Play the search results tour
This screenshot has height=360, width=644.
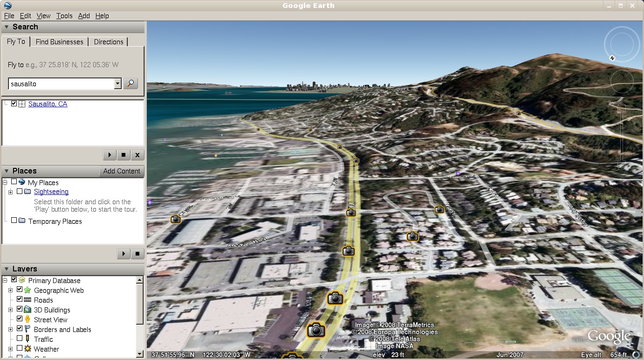pos(110,155)
